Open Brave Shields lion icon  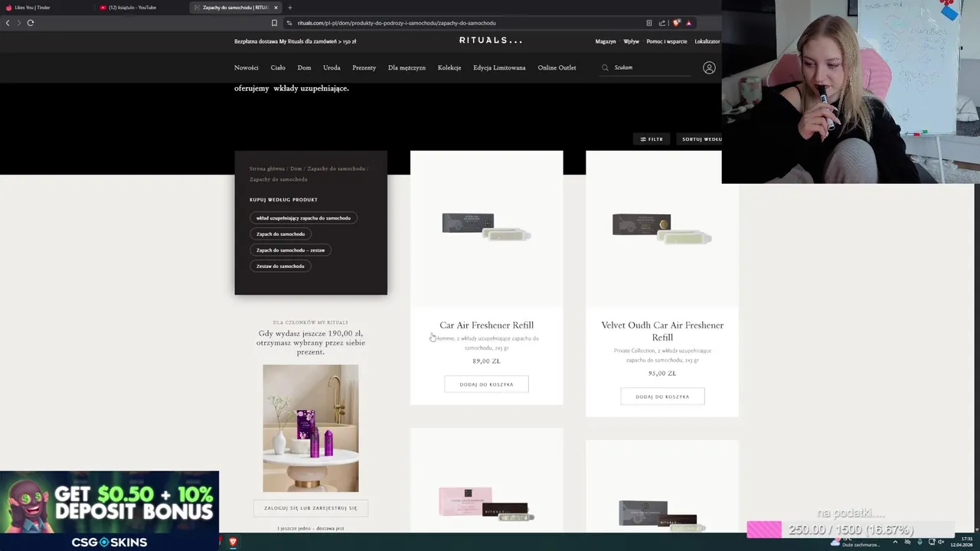tap(676, 23)
